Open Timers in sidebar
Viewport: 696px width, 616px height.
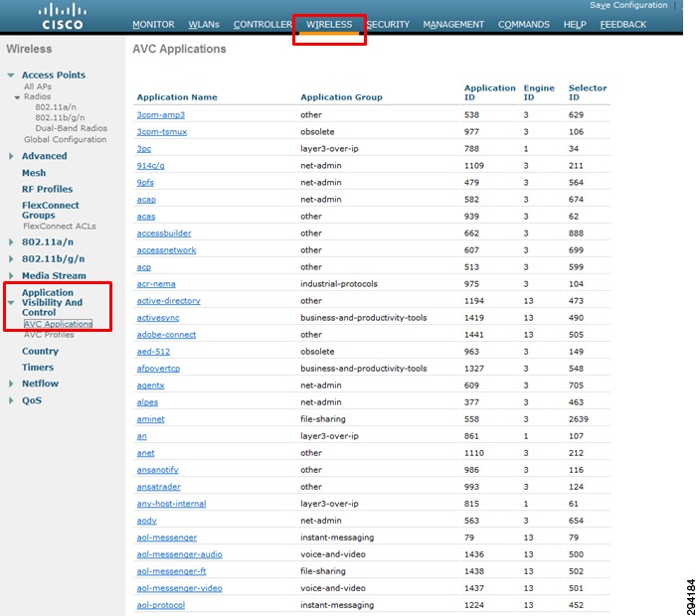click(x=38, y=368)
